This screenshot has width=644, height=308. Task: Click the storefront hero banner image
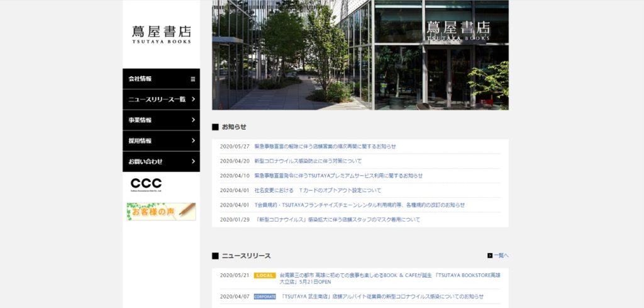[360, 55]
